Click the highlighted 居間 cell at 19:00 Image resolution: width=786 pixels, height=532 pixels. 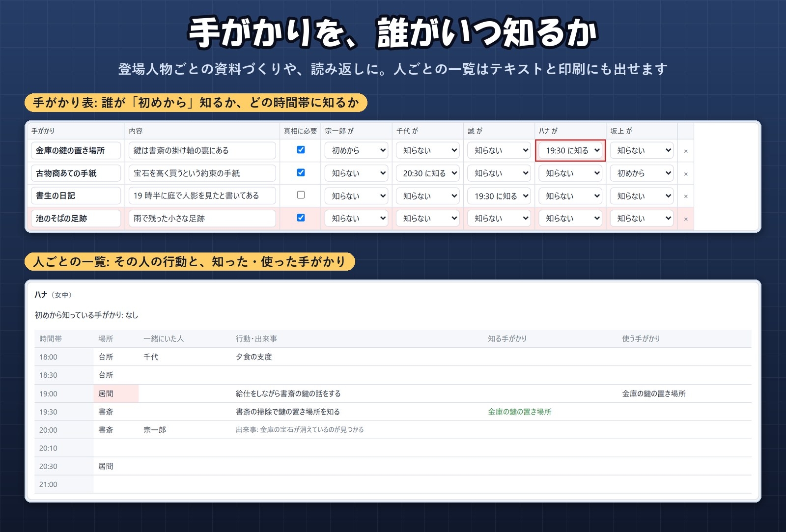click(x=116, y=393)
